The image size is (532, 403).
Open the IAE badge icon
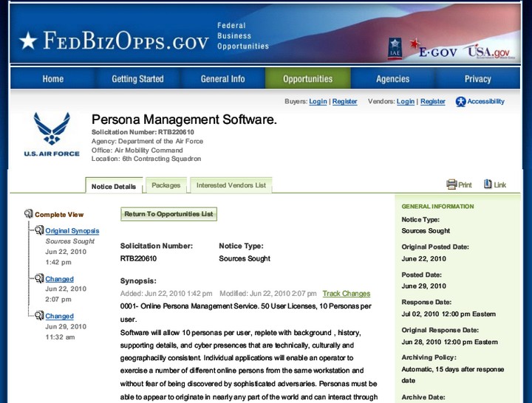(395, 49)
